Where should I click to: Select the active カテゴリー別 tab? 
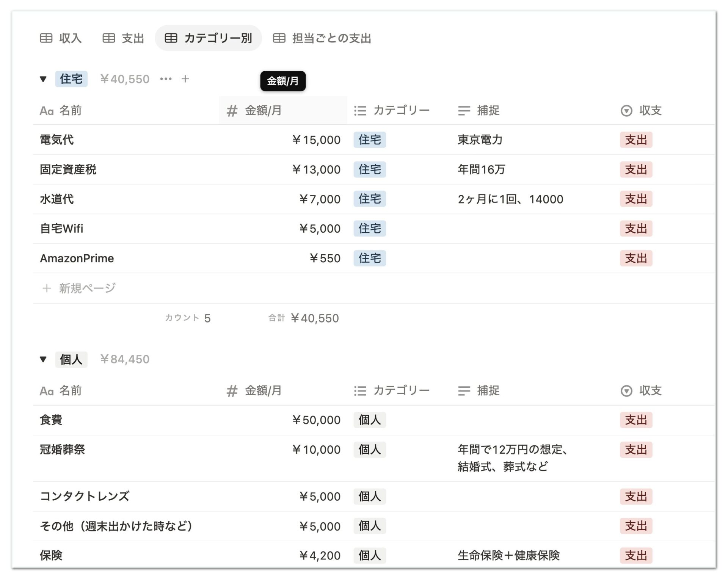(x=208, y=38)
